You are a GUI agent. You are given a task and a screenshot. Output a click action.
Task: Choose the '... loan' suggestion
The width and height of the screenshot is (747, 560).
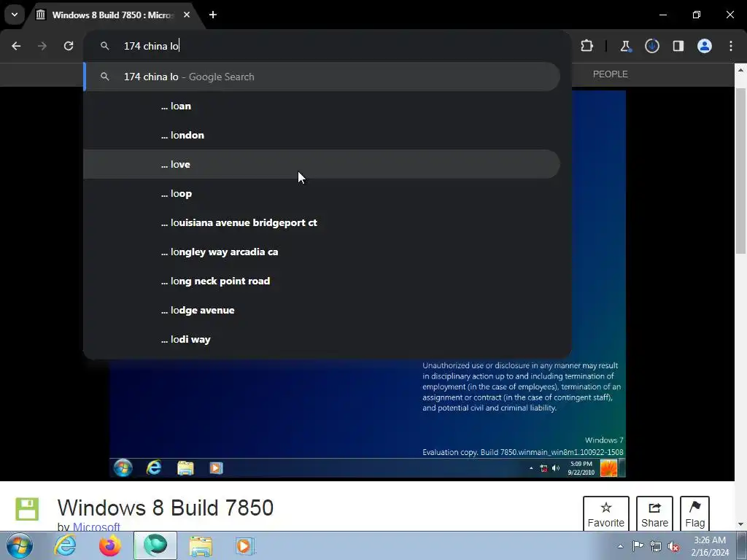[x=322, y=106]
